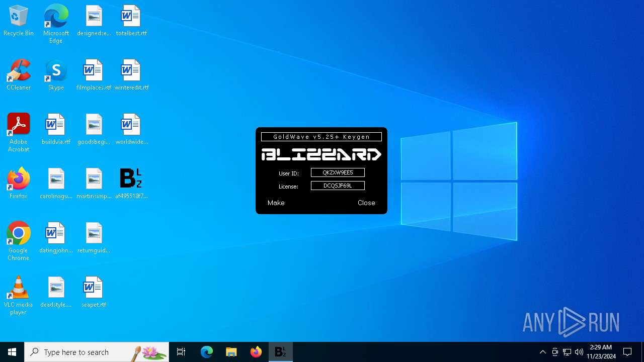
Task: Select the License field DCQ5JF69L
Action: tap(338, 186)
